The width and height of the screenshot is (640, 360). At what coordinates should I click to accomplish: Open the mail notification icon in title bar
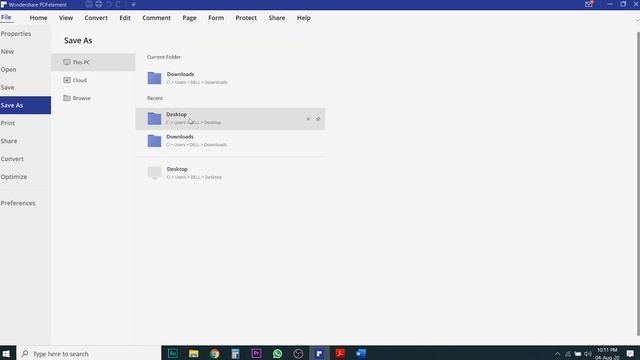[x=589, y=4]
